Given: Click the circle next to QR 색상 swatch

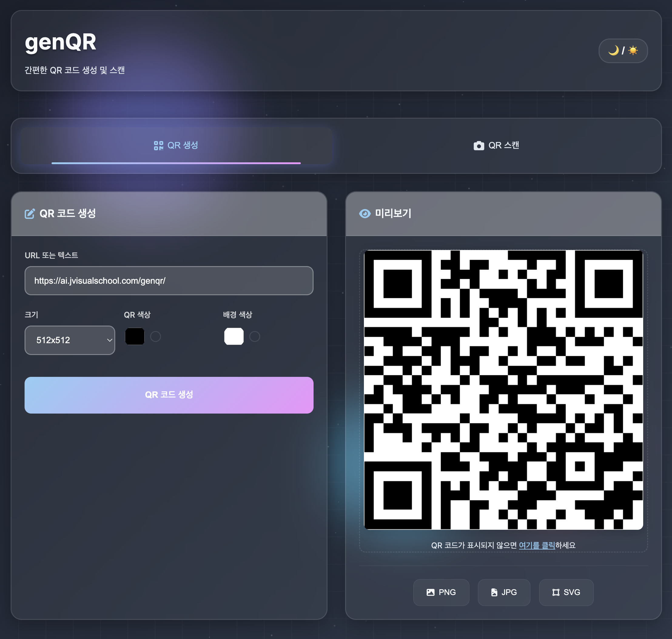Looking at the screenshot, I should pos(156,336).
